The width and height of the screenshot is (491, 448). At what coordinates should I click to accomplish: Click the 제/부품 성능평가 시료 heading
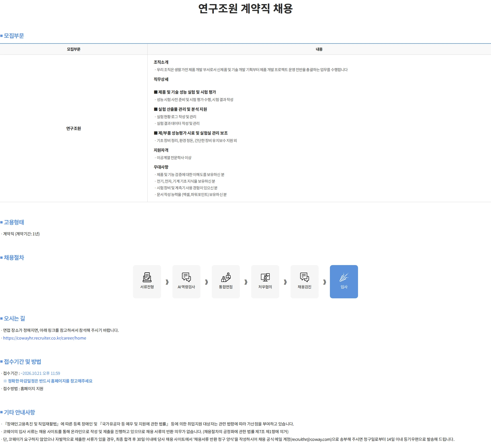[191, 133]
